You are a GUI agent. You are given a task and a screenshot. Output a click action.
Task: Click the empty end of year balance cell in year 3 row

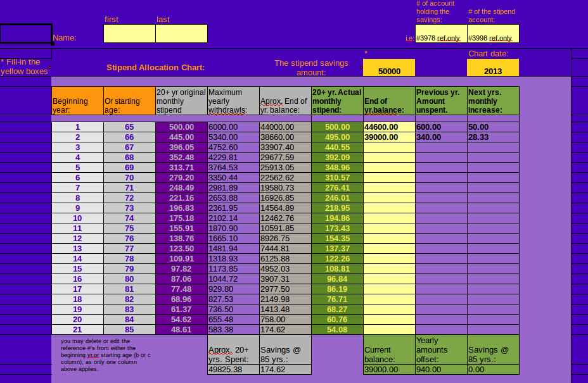click(389, 148)
